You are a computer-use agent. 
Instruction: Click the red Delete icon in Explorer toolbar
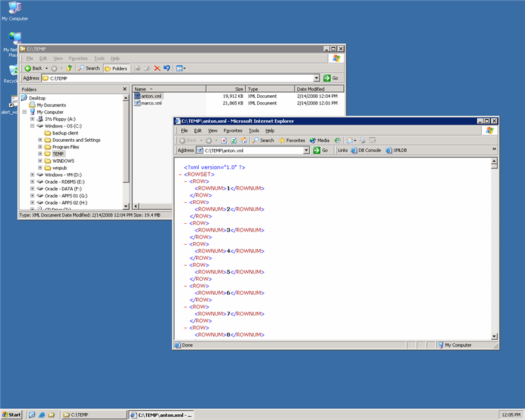[x=157, y=68]
